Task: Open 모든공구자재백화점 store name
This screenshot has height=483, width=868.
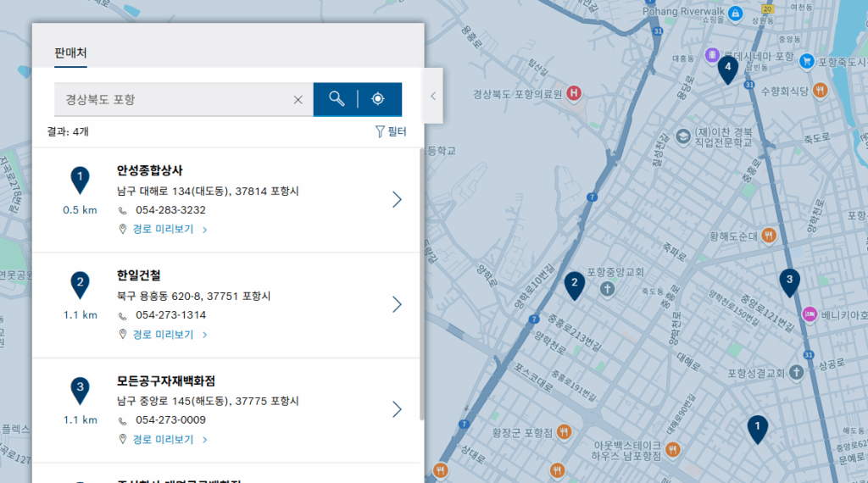Action: pyautogui.click(x=165, y=381)
